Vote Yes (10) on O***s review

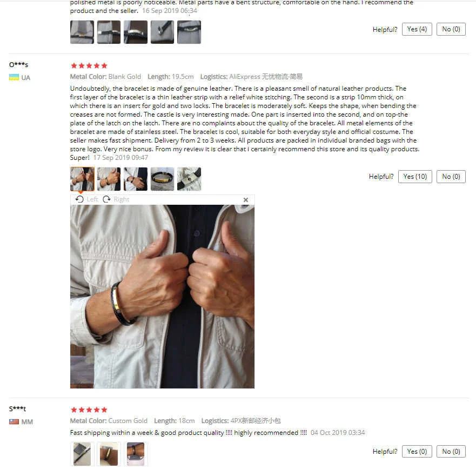coord(415,177)
